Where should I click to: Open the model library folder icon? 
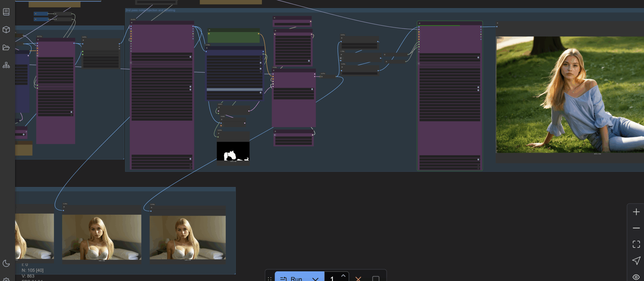tap(6, 47)
